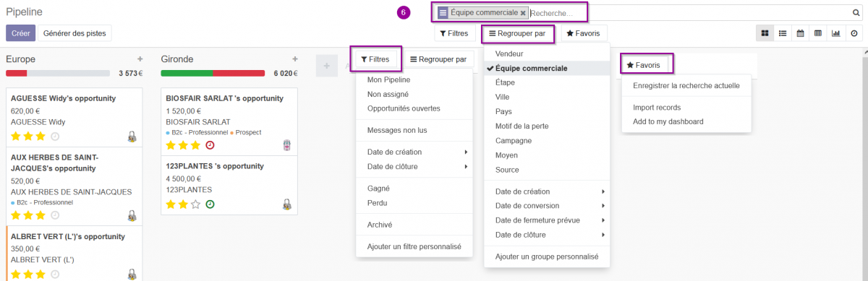This screenshot has height=281, width=868.
Task: Click the green segment of Gironde progress bar
Action: point(187,73)
